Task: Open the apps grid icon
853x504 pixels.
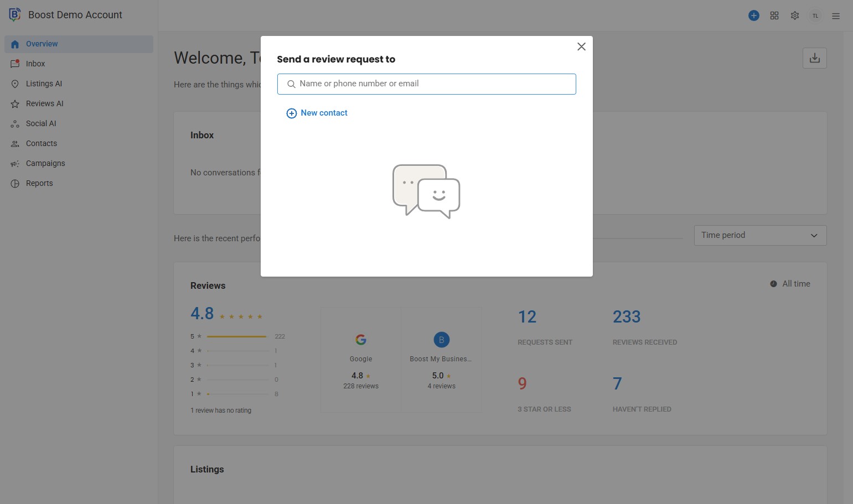Action: tap(774, 15)
